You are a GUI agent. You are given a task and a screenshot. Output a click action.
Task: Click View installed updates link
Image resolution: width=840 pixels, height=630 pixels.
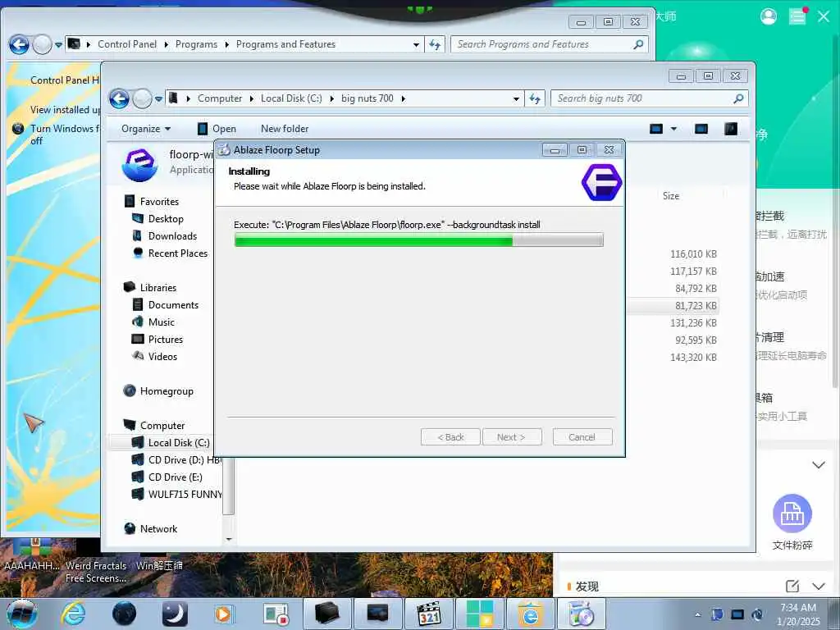click(65, 109)
